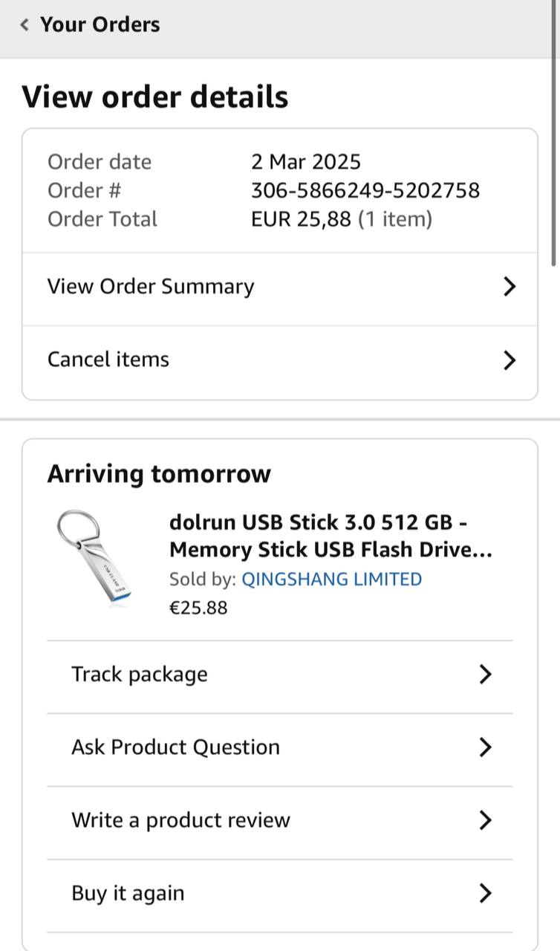Choose Ask Product Question
This screenshot has height=951, width=560.
[175, 747]
